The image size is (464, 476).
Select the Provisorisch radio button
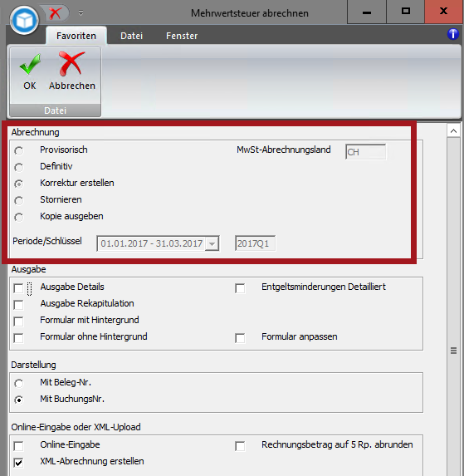coord(19,151)
